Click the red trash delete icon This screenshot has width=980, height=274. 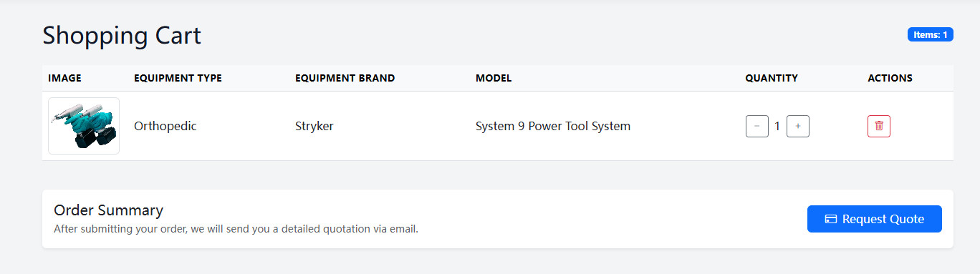(879, 126)
